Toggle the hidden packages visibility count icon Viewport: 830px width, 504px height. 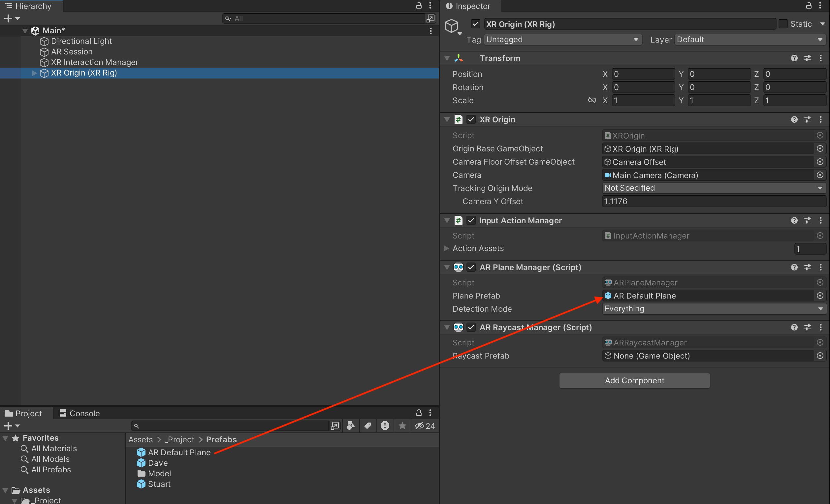pos(425,426)
